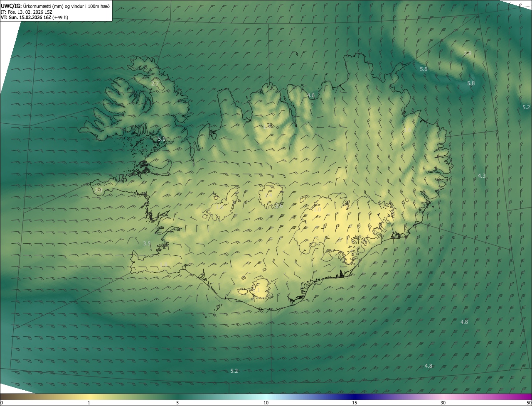
Task: Click the 1.0 value label on the Vatnajökull glacier
Action: tap(317, 210)
